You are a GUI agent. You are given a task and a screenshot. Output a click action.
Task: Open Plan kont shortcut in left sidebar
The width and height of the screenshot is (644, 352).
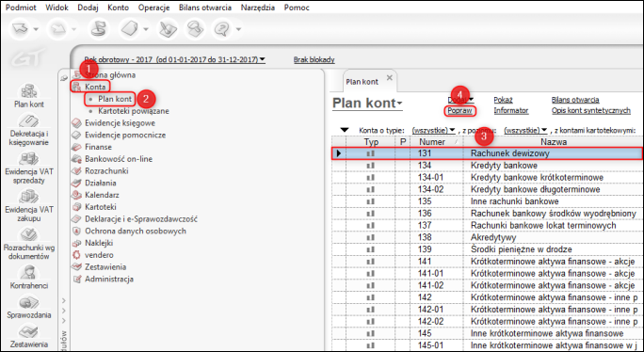click(29, 96)
